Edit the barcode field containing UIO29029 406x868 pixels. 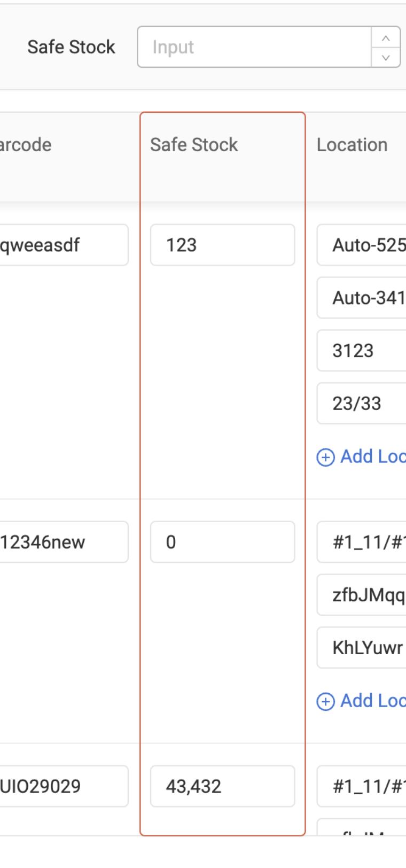[x=63, y=786]
